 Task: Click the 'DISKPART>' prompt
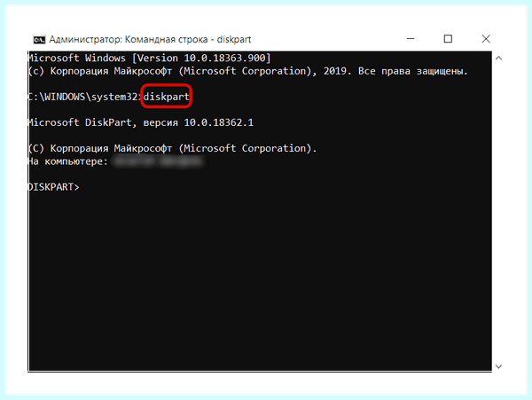tap(53, 187)
